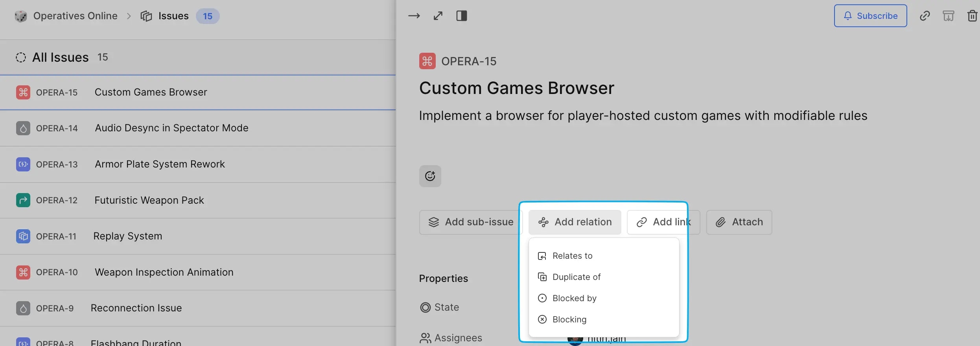
Task: Click the green arrow icon of OPERA-12
Action: click(23, 200)
